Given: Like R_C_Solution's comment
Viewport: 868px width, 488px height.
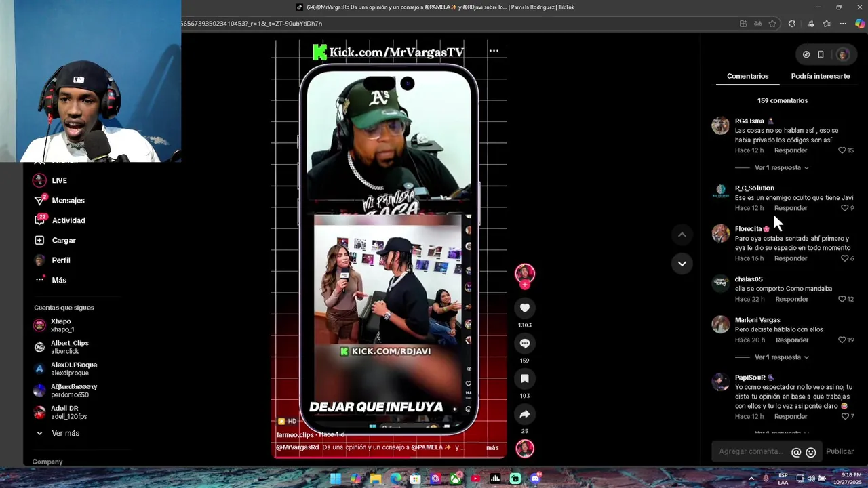Looking at the screenshot, I should (844, 208).
